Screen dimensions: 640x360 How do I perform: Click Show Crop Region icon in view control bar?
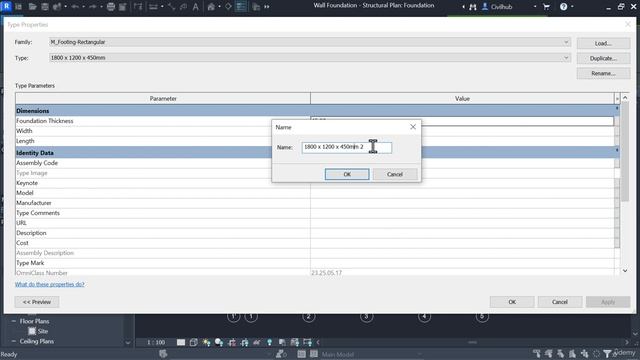pyautogui.click(x=244, y=342)
